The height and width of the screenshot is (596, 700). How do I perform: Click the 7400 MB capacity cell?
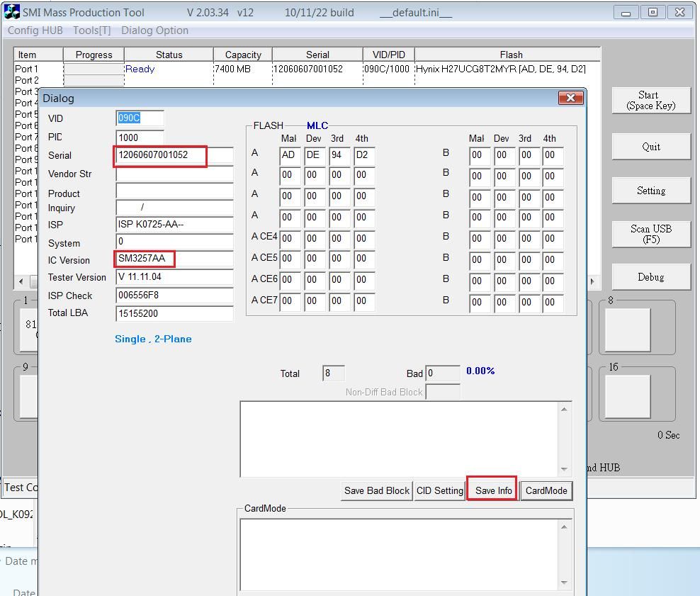(x=232, y=69)
